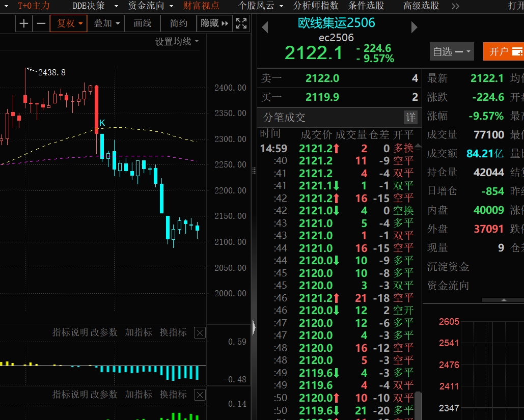This screenshot has width=524, height=420.
Task: Click 开户 open account button
Action: coord(503,51)
